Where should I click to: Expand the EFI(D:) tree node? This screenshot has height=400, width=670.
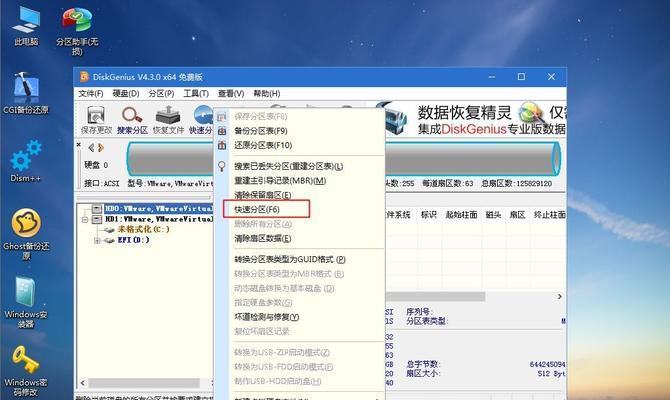97,241
